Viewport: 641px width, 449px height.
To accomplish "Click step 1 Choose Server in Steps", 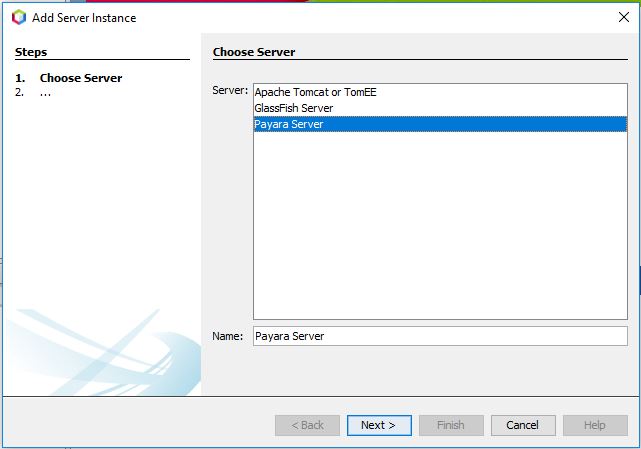I will (x=81, y=78).
